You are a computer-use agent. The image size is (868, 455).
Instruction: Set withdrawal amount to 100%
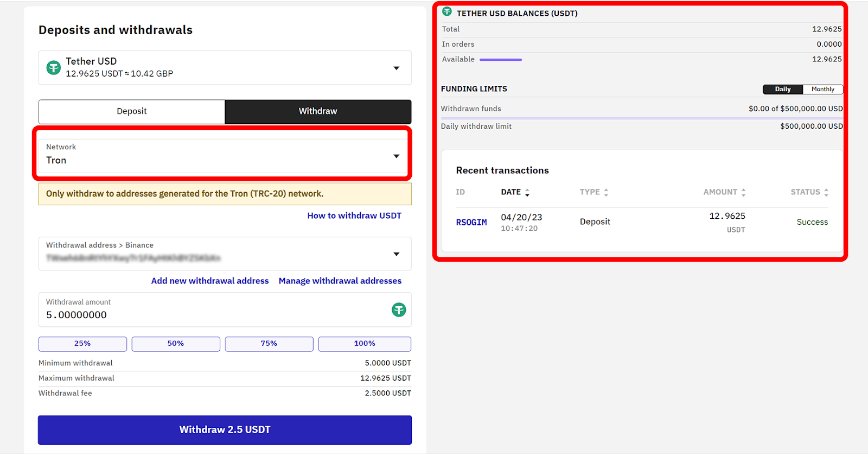click(x=365, y=344)
